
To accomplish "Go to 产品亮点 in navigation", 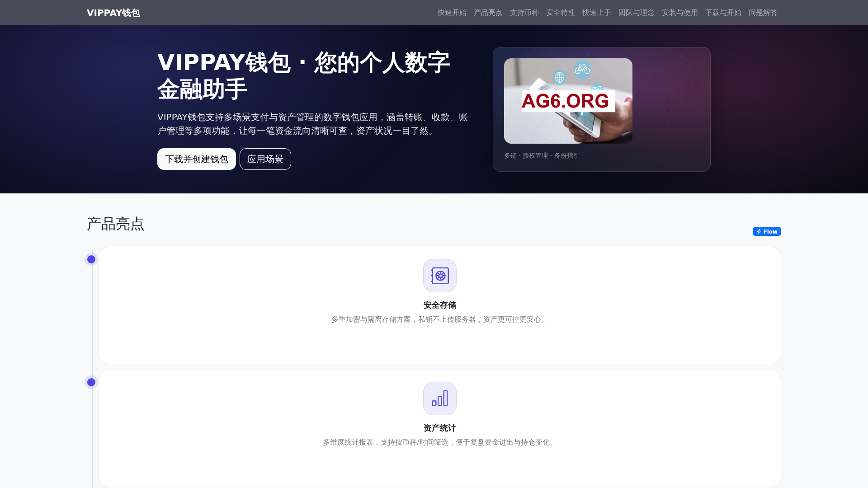I will 488,13.
